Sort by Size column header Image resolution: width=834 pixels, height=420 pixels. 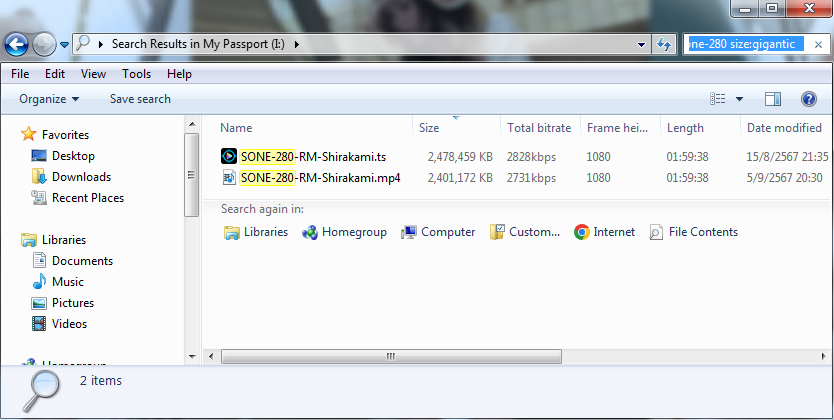click(x=456, y=128)
